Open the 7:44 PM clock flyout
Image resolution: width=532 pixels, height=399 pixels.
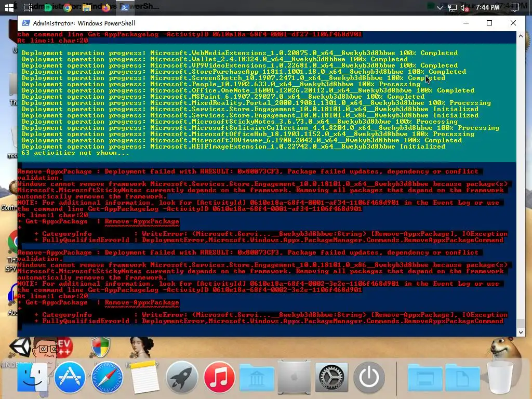coord(487,7)
